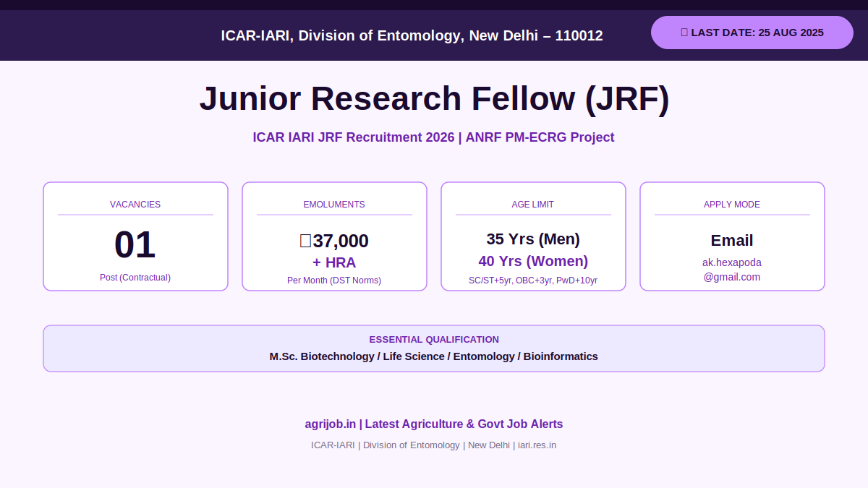This screenshot has width=868, height=488.
Task: Click the M.Sc. Biotechnology qualification line
Action: click(434, 356)
